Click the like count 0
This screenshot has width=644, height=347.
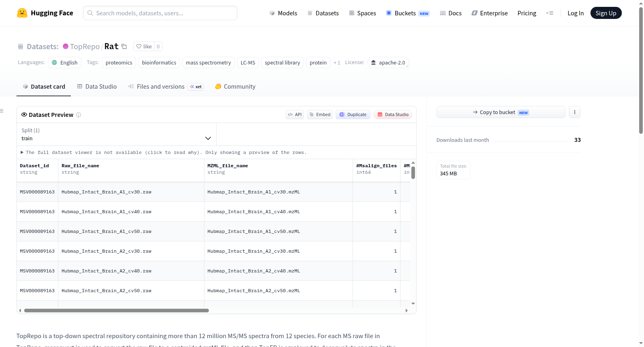click(158, 46)
